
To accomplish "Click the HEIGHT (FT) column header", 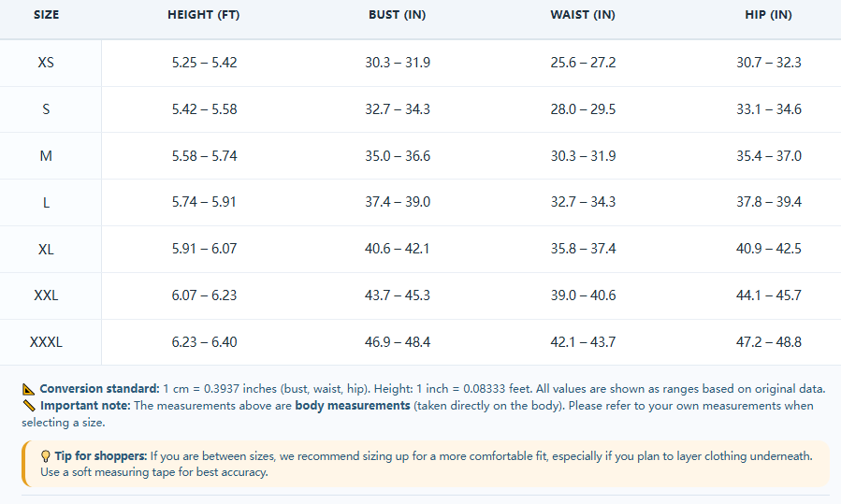I will (x=204, y=15).
